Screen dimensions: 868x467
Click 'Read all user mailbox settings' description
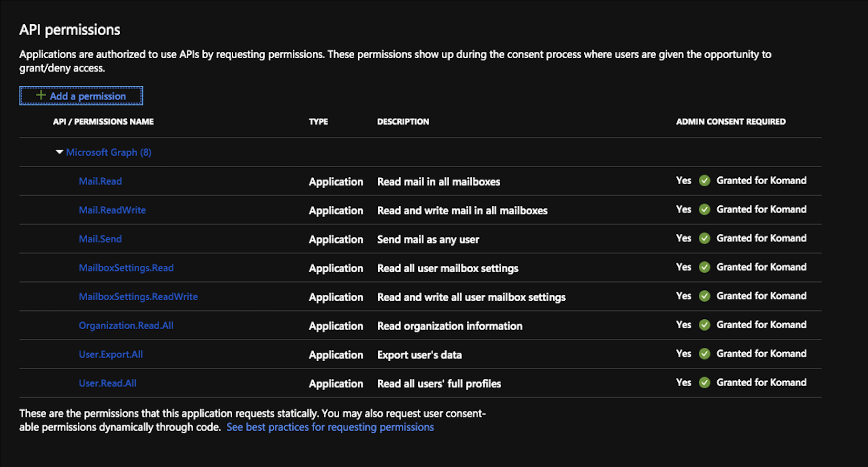coord(448,268)
